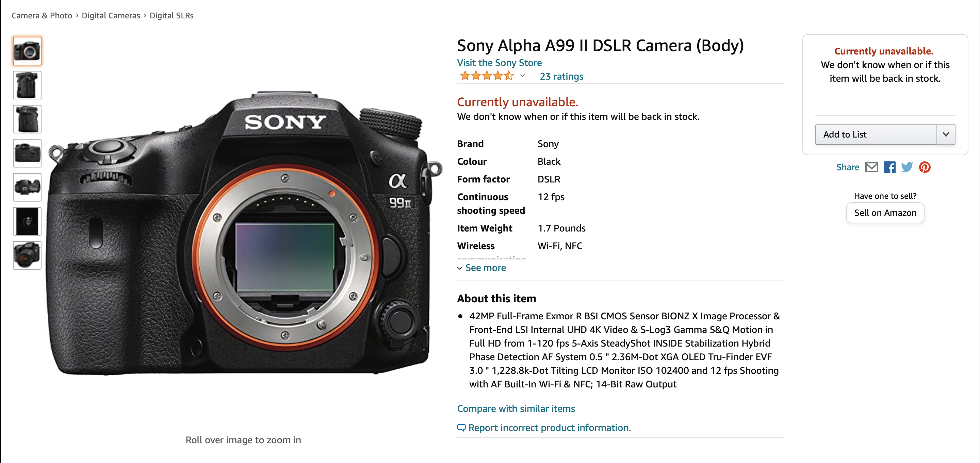Share product on Pinterest icon

point(925,167)
